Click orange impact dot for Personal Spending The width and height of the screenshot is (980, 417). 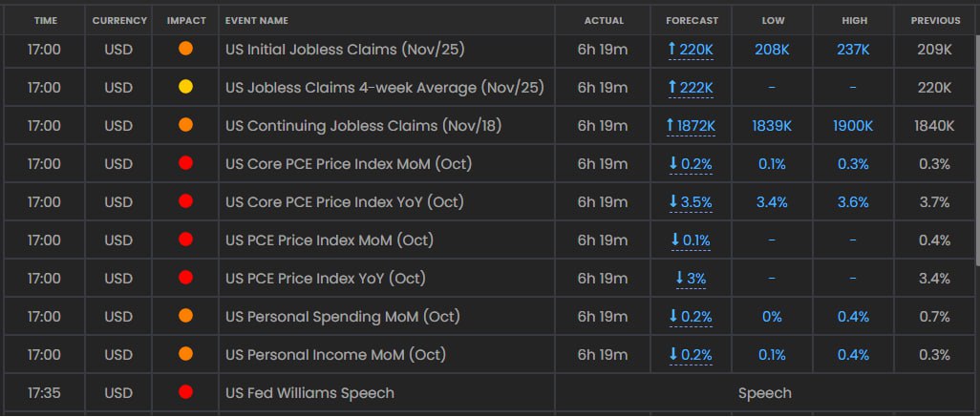tap(185, 316)
